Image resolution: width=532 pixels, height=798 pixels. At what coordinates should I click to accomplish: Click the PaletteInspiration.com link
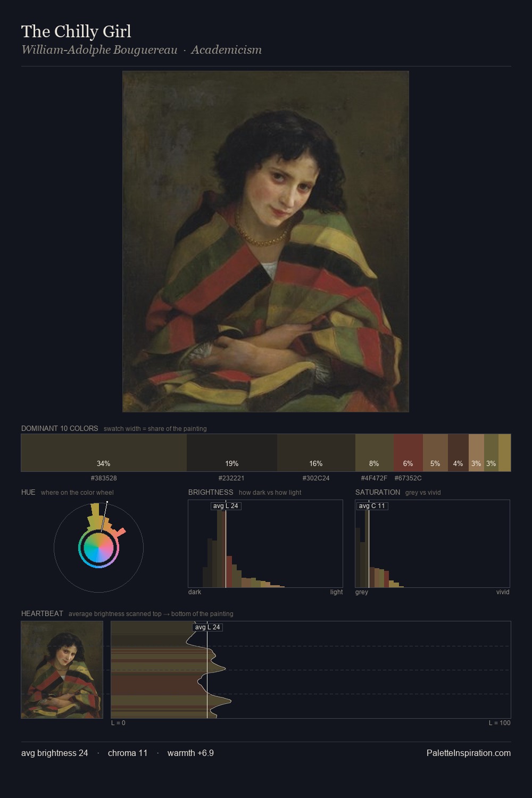click(469, 753)
